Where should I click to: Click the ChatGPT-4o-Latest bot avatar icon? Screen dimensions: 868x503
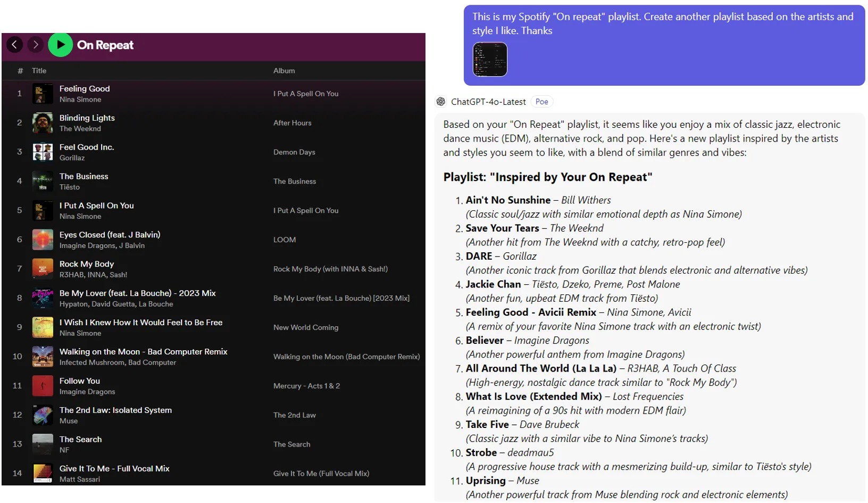point(441,102)
